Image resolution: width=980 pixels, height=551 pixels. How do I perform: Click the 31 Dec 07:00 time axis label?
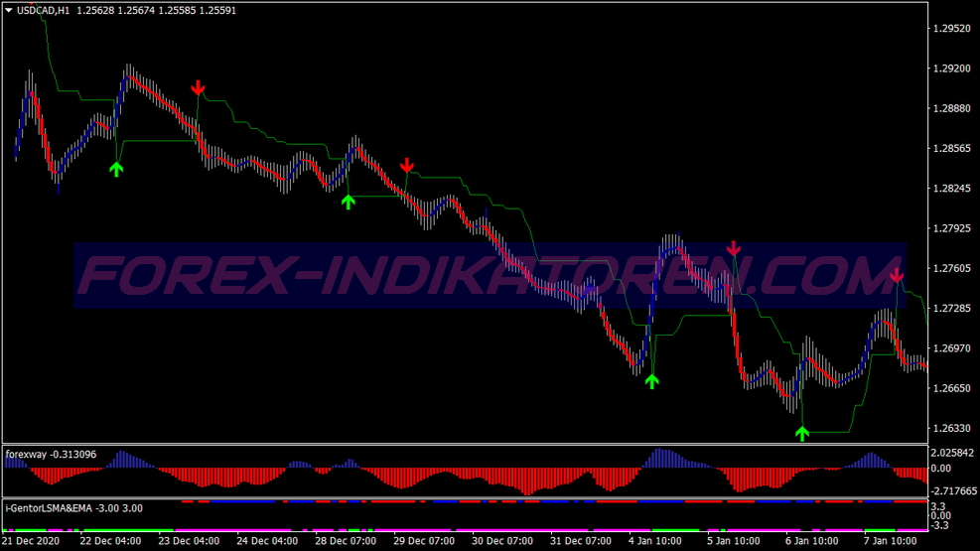tap(581, 541)
